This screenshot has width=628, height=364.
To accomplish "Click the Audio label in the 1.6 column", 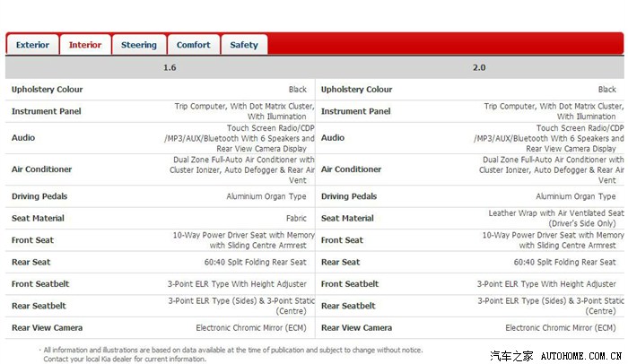I will (23, 138).
